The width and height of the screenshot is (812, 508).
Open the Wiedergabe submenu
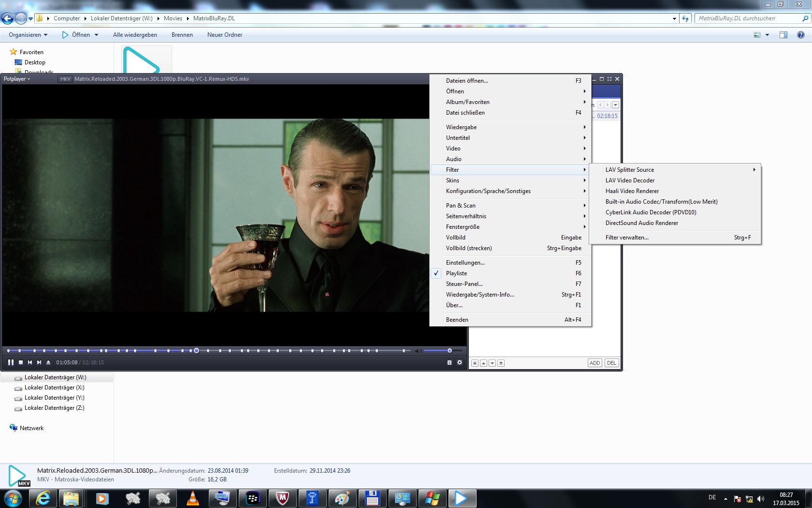[510, 127]
